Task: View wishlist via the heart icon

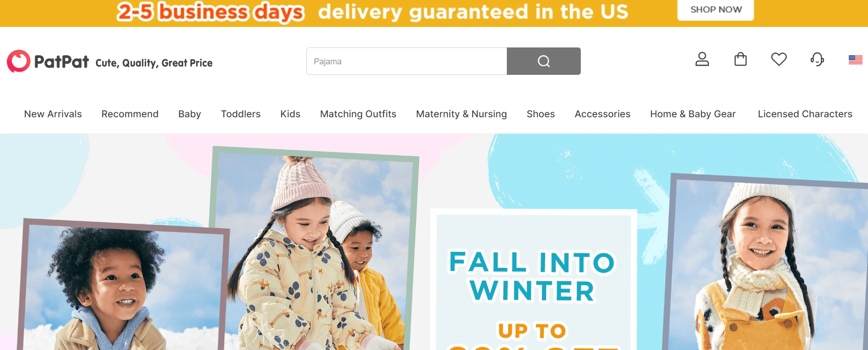Action: tap(779, 59)
